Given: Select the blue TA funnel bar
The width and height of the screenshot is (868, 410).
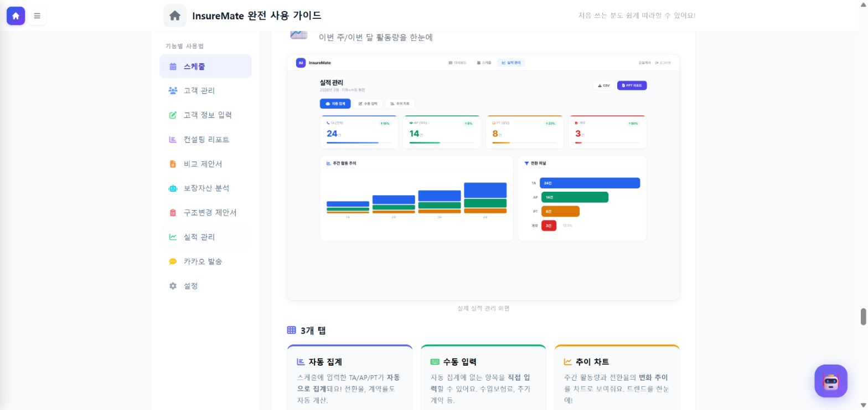Looking at the screenshot, I should (588, 183).
